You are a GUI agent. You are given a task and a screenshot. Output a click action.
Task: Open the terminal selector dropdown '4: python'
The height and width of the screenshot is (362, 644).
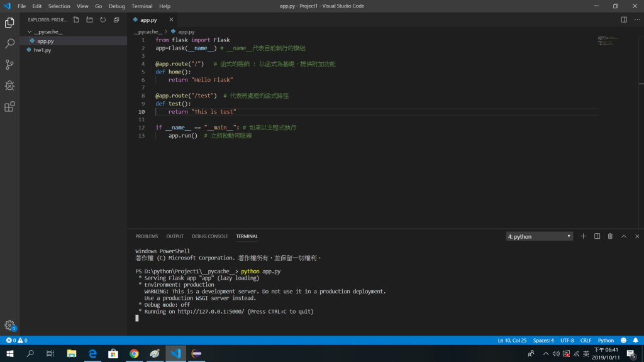pyautogui.click(x=539, y=236)
